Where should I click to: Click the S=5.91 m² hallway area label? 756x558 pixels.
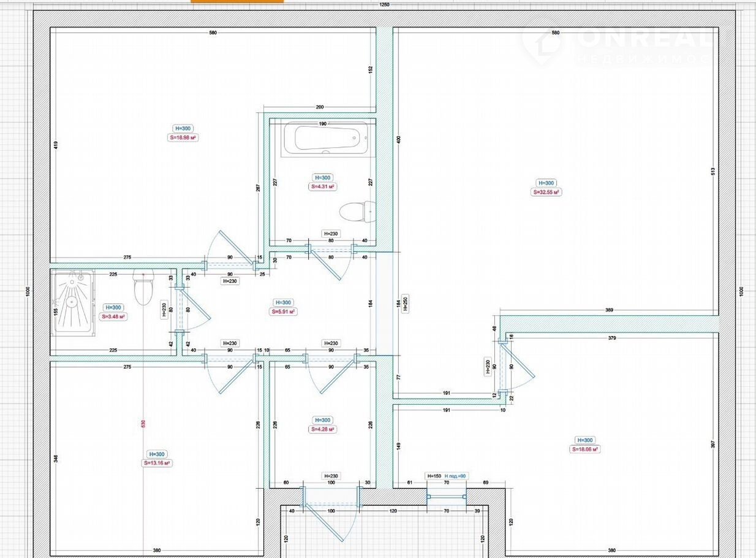coord(283,311)
